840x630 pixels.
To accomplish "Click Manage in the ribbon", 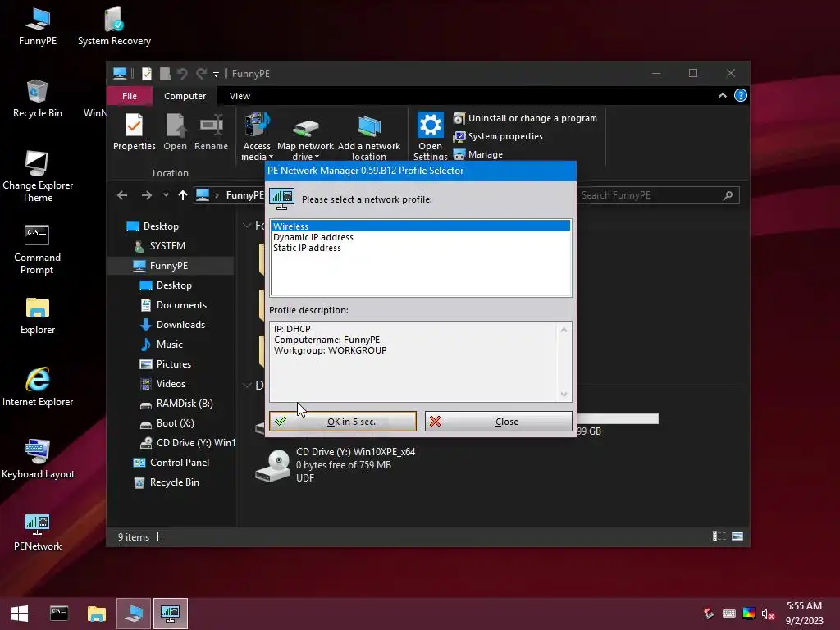I will coord(478,154).
